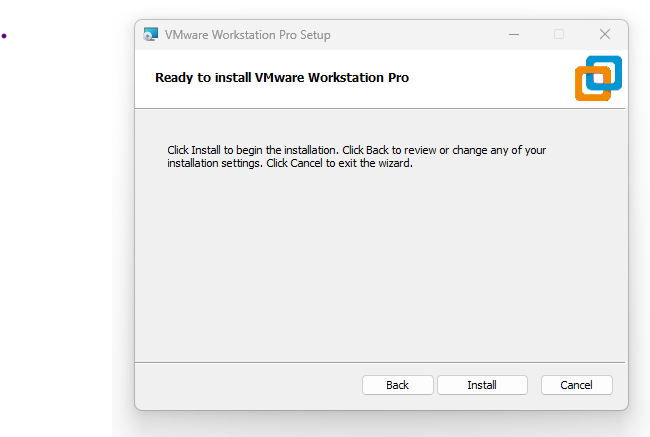Click the 'Ready to install VMware Workstation Pro' heading
This screenshot has height=437, width=650.
click(x=282, y=78)
